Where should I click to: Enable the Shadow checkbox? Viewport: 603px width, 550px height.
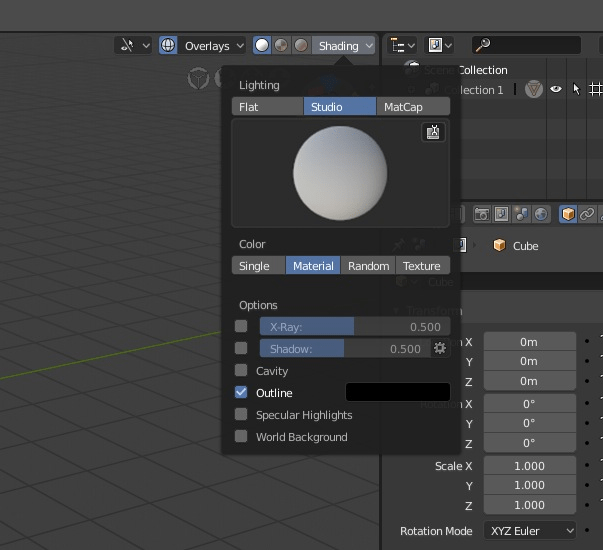point(241,348)
